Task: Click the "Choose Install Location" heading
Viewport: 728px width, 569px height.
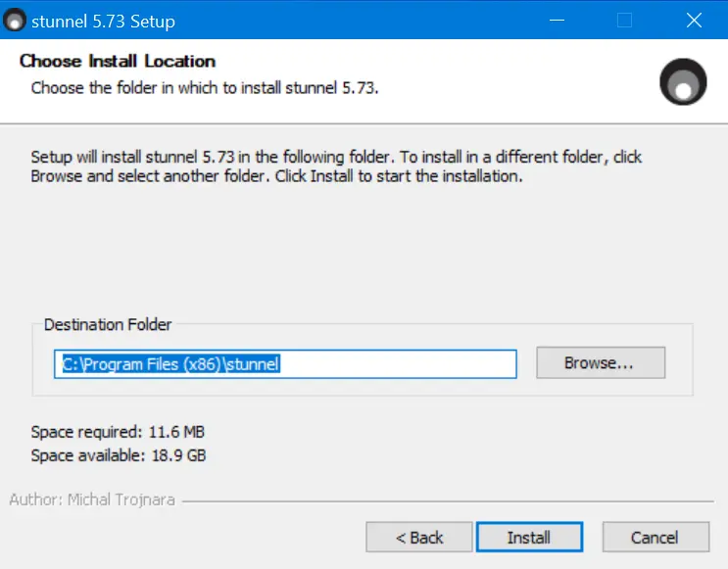Action: tap(118, 62)
